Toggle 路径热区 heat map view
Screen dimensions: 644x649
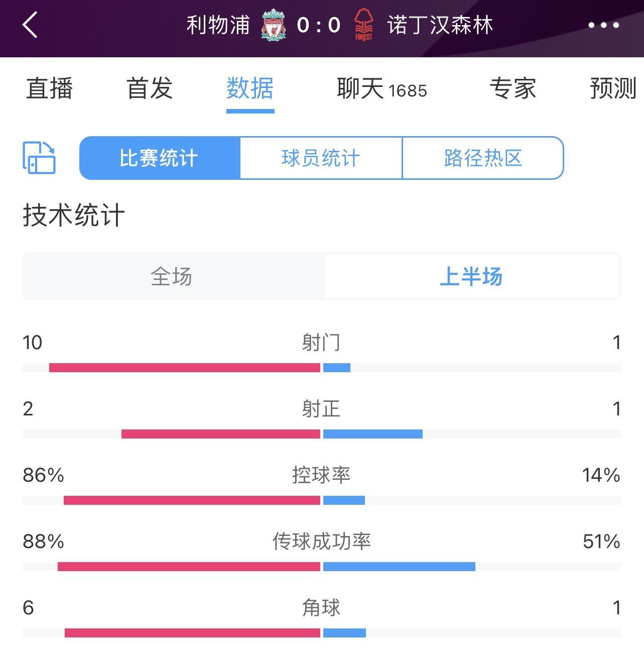point(482,158)
